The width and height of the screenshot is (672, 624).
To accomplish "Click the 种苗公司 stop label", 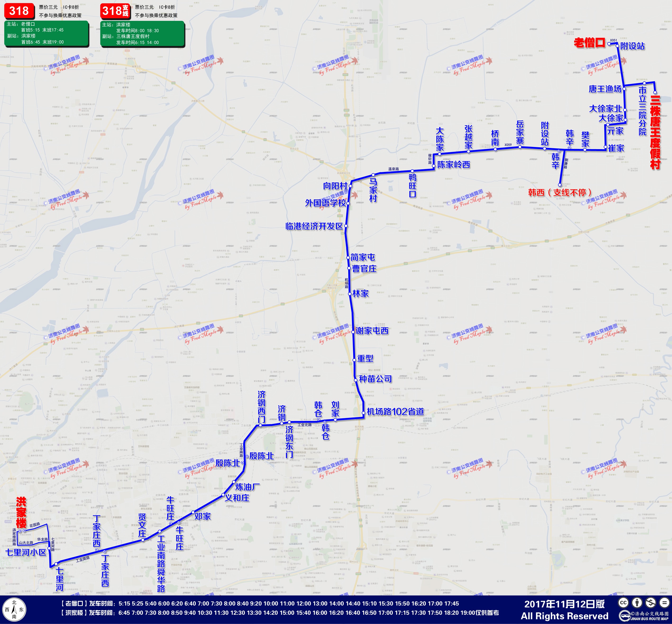I will (375, 379).
